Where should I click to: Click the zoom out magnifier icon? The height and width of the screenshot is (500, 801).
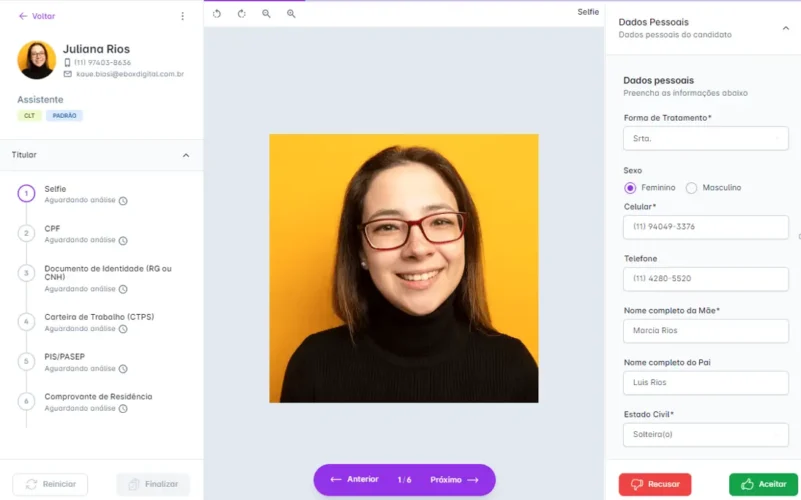pyautogui.click(x=266, y=14)
